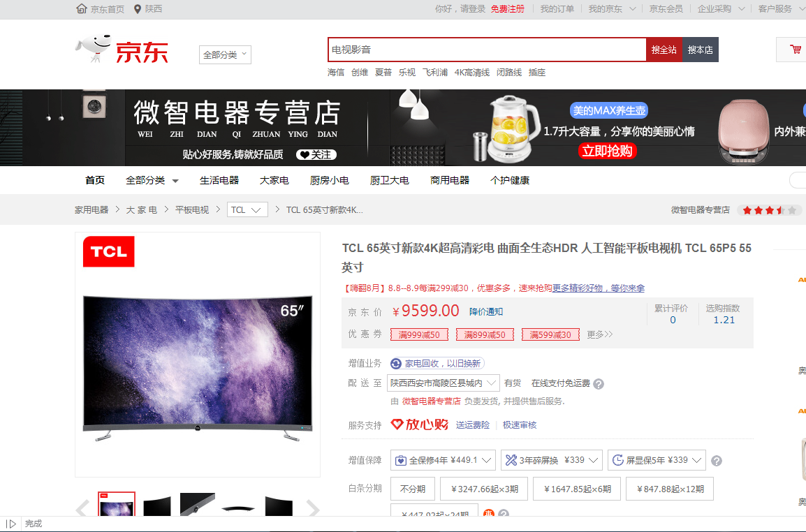Open 厨房小电 category menu

coord(330,180)
